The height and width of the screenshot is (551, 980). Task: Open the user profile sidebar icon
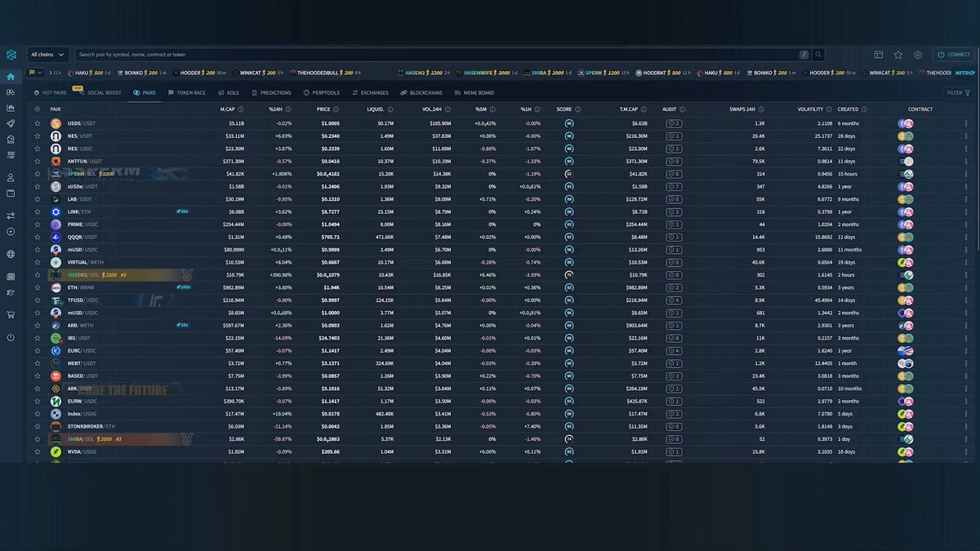point(11,177)
